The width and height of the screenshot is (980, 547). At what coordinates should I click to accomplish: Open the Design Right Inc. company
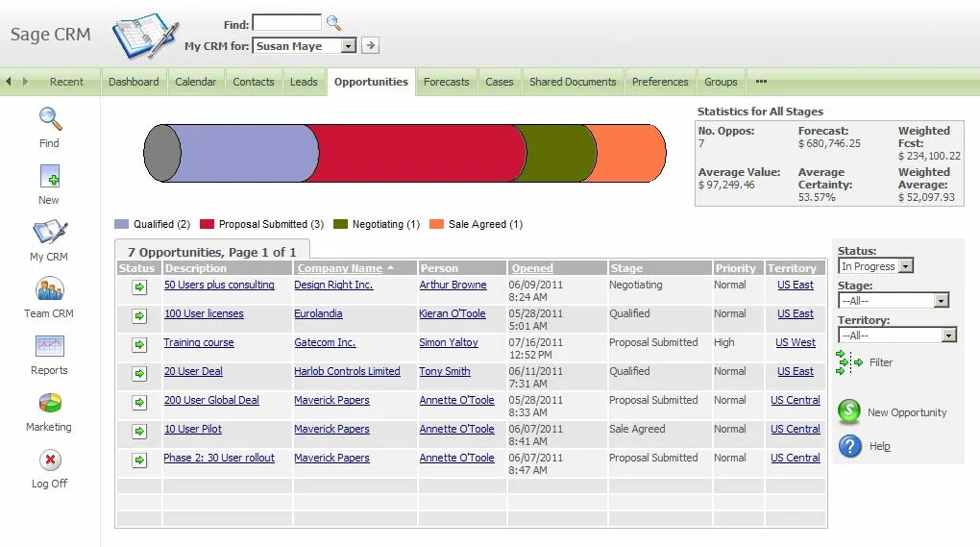[x=333, y=286]
